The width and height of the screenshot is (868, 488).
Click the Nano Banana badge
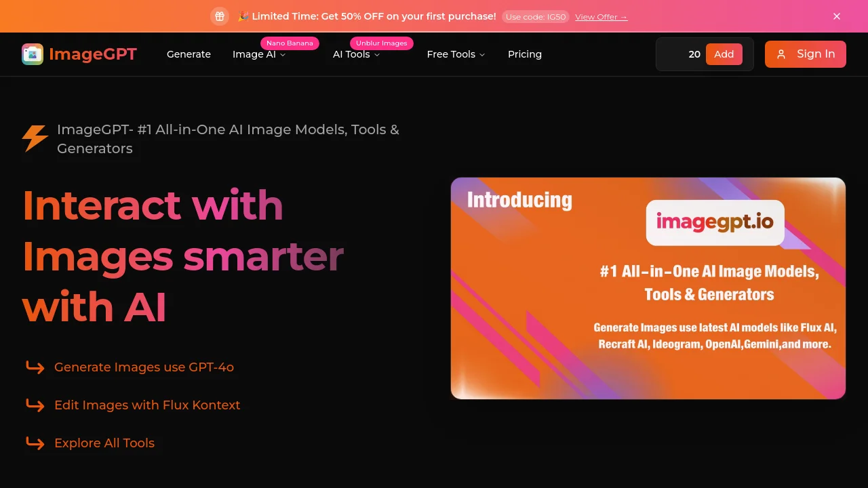[290, 43]
